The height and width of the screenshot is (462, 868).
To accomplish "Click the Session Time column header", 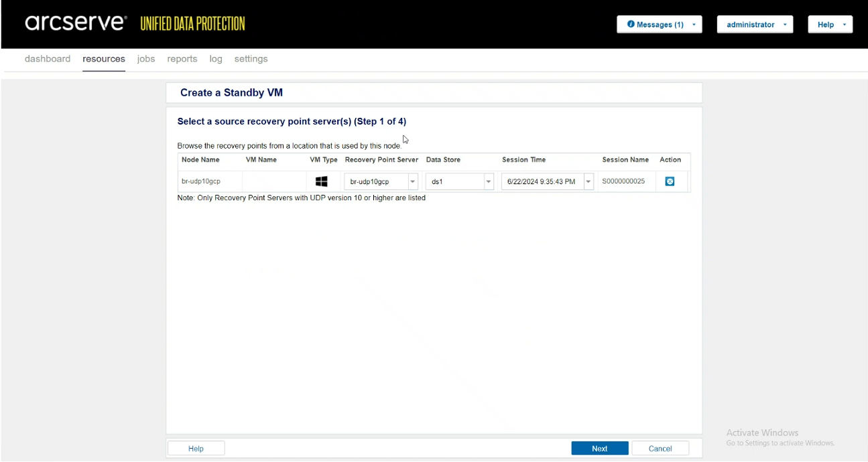I will tap(524, 160).
